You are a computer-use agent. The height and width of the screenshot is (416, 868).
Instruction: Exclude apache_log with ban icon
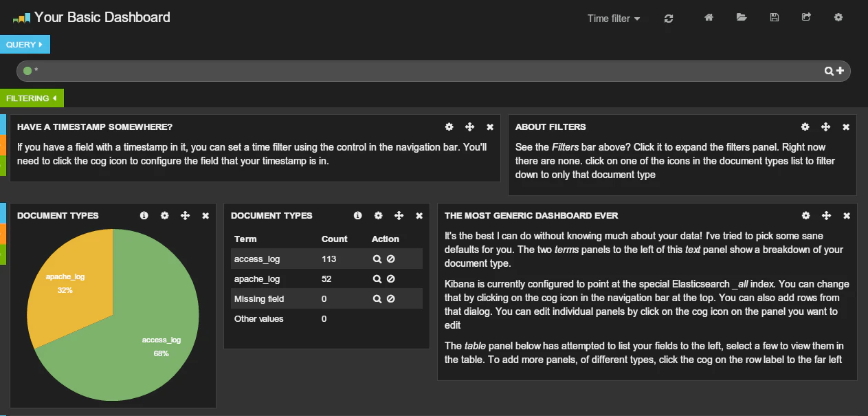pyautogui.click(x=390, y=279)
